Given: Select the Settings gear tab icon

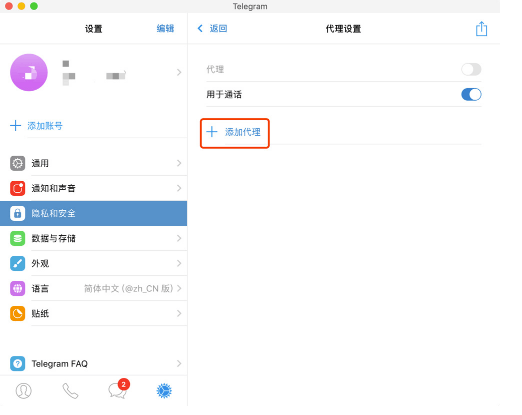Looking at the screenshot, I should [164, 391].
